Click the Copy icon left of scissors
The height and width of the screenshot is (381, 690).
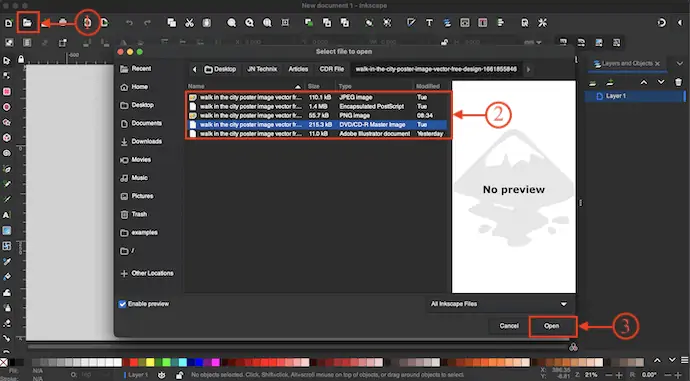point(172,23)
